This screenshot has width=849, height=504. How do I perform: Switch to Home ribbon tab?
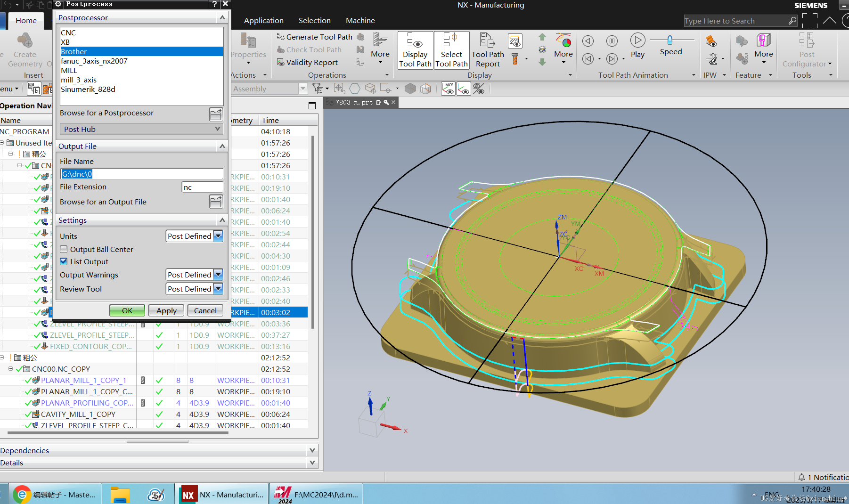(x=26, y=21)
